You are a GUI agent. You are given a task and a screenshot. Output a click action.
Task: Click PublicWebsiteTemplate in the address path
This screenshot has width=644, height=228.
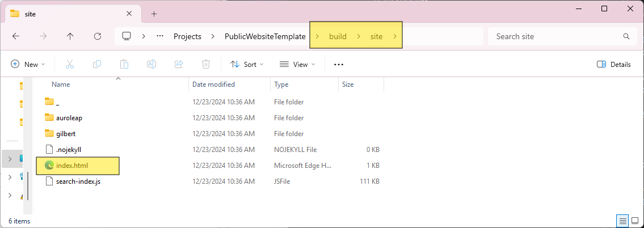coord(265,36)
